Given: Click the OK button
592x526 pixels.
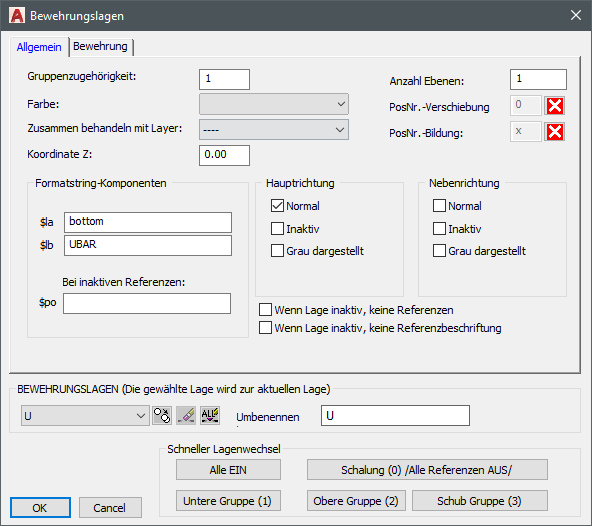Looking at the screenshot, I should coord(40,508).
